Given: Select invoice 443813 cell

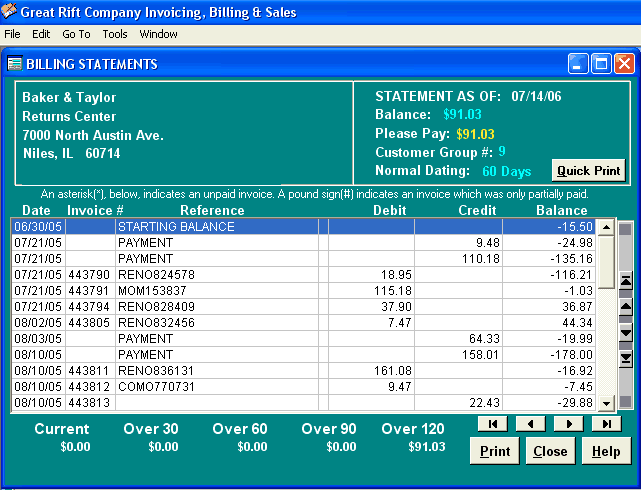Looking at the screenshot, I should pos(90,403).
